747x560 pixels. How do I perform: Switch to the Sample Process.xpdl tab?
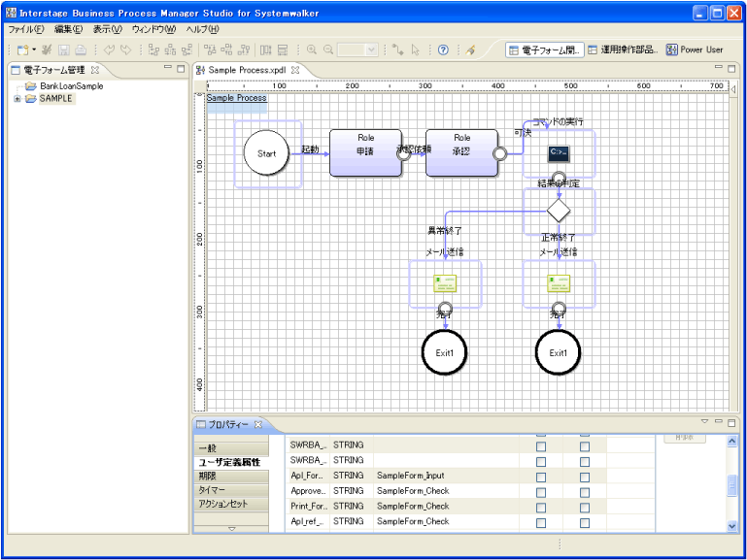click(x=247, y=70)
